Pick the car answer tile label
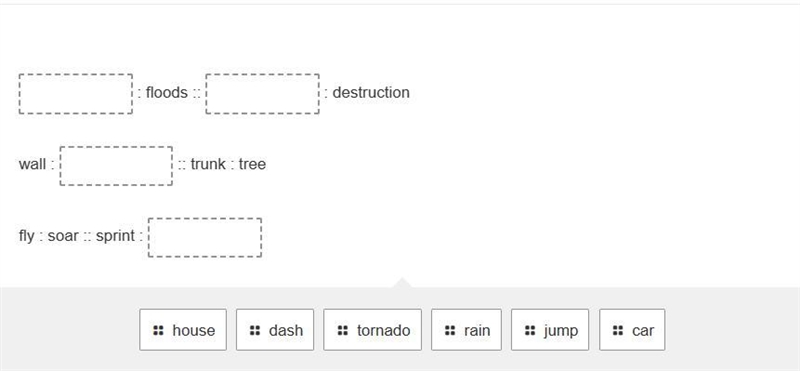The image size is (800, 371). 643,330
